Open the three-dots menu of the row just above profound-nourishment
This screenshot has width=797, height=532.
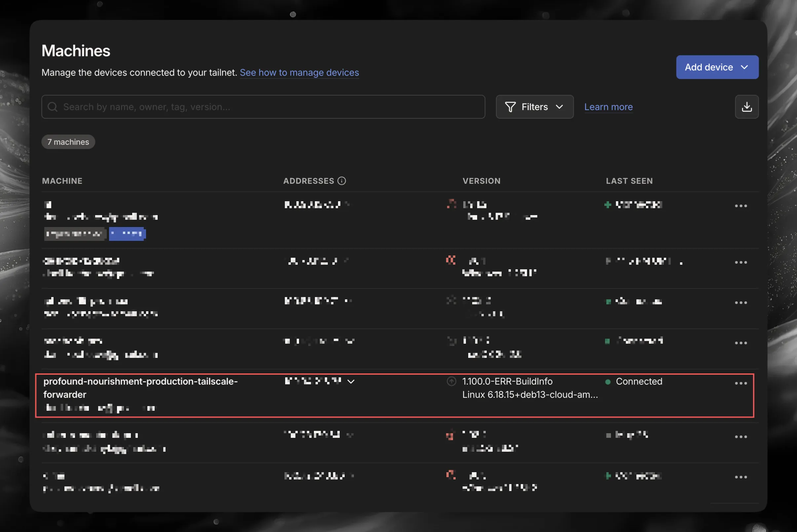(741, 343)
